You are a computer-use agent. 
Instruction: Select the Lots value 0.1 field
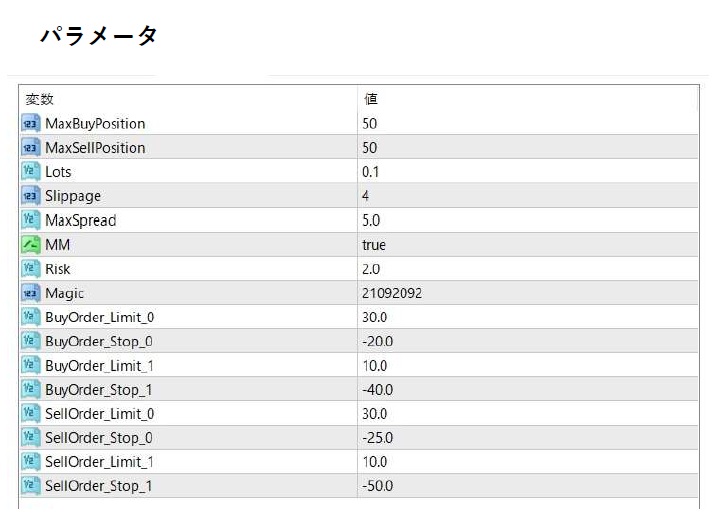tap(371, 172)
